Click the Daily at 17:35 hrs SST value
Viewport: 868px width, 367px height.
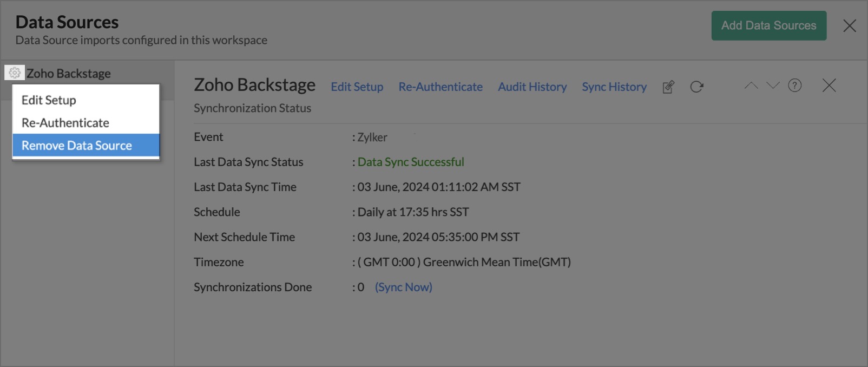coord(413,212)
